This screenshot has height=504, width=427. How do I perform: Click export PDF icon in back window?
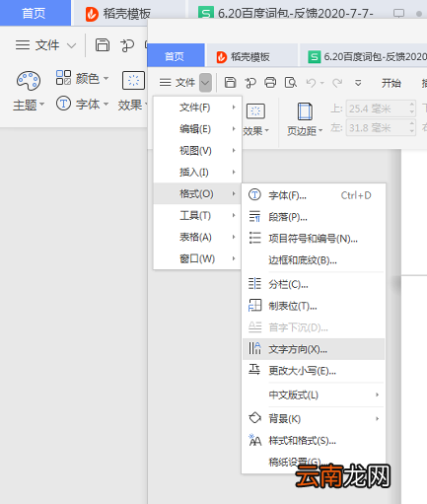tap(127, 45)
